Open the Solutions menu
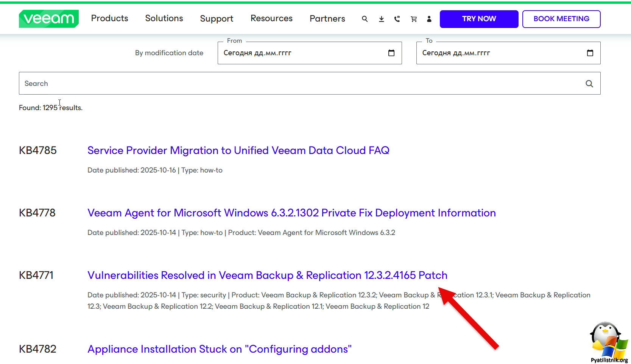Image resolution: width=631 pixels, height=364 pixels. (164, 19)
